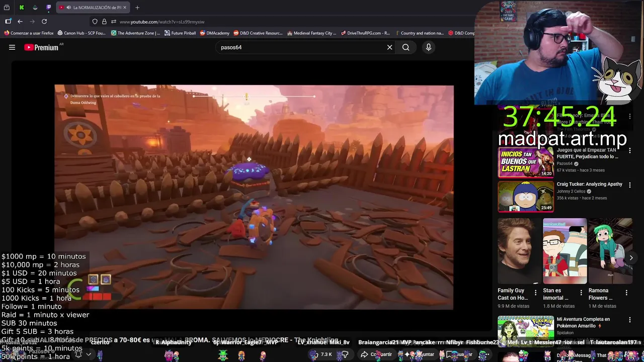The height and width of the screenshot is (362, 644).
Task: Play Ramona Flowers short
Action: pos(610,251)
